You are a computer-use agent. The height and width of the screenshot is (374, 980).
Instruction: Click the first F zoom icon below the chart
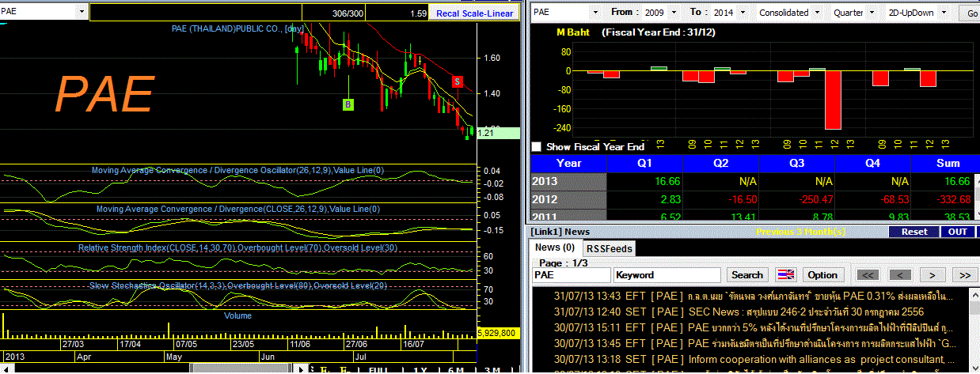(325, 369)
